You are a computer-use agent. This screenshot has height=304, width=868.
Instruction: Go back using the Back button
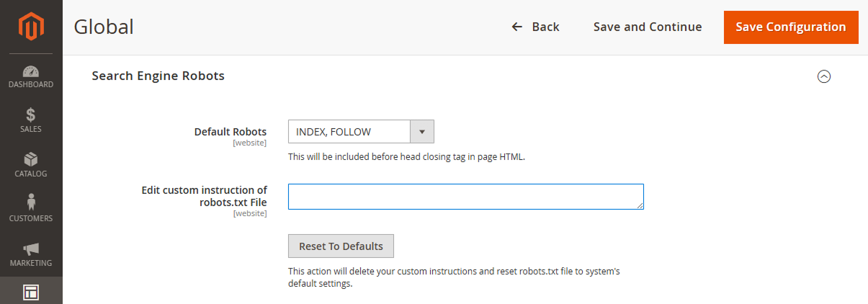535,27
